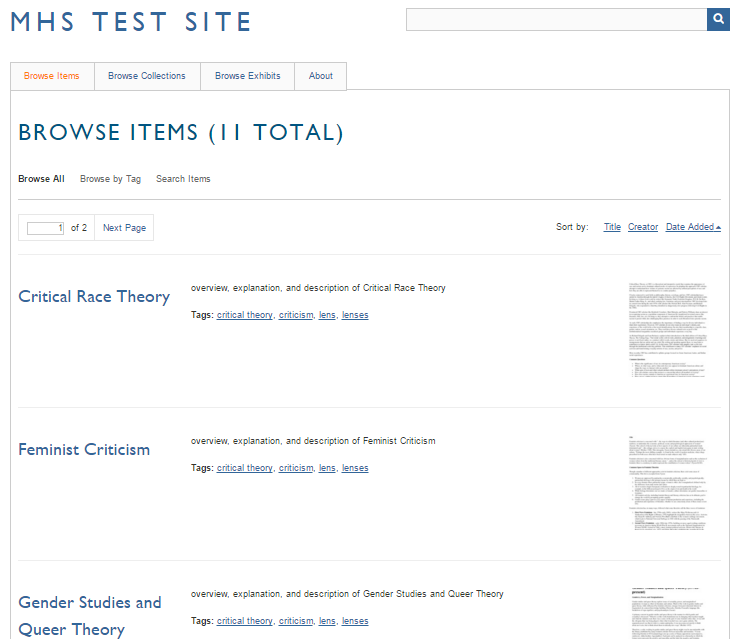Image resolution: width=741 pixels, height=639 pixels.
Task: Sort items by Date Added
Action: point(693,227)
